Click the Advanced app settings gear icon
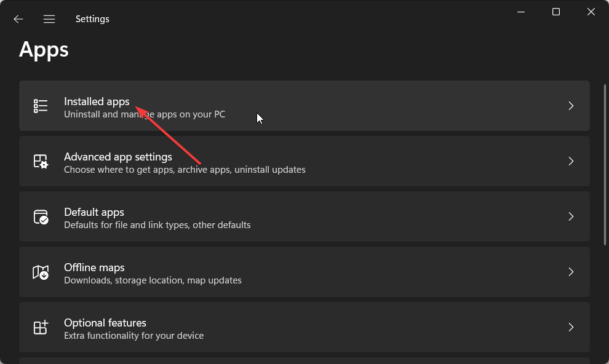This screenshot has width=609, height=364. (x=41, y=161)
